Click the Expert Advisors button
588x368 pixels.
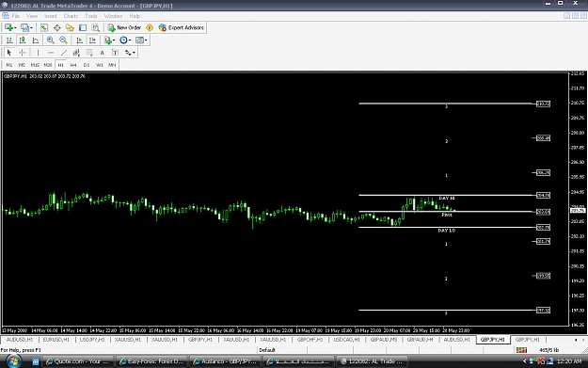coord(182,27)
